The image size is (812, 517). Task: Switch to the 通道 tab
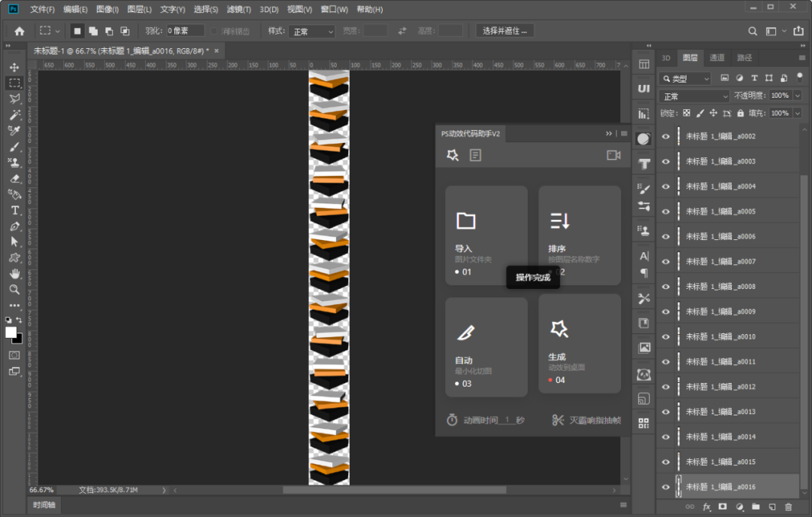pos(717,58)
